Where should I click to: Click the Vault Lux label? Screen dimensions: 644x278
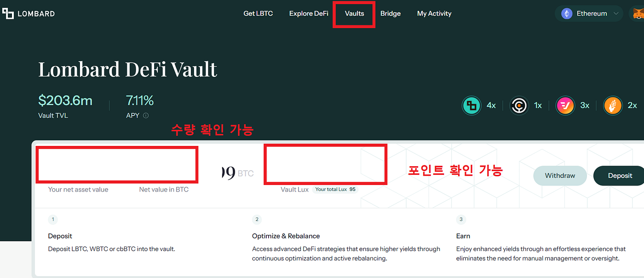(x=295, y=189)
